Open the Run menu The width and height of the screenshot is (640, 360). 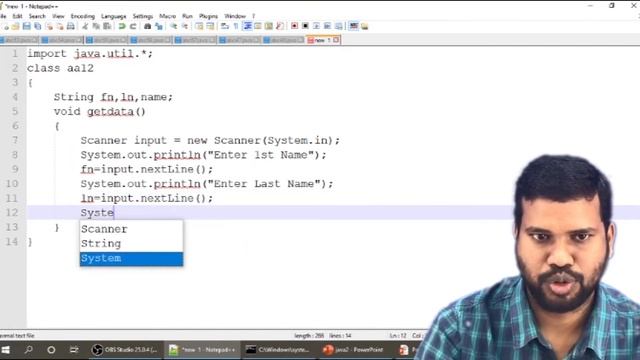pyautogui.click(x=187, y=16)
